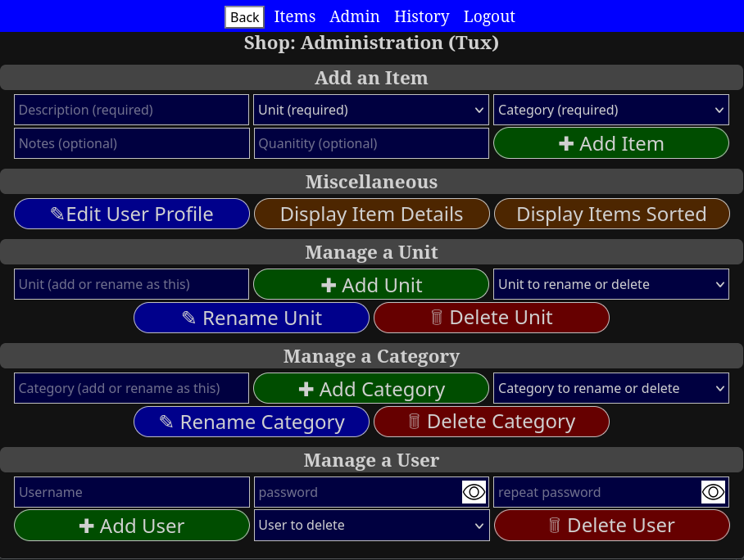Focus the Username field

click(x=131, y=492)
